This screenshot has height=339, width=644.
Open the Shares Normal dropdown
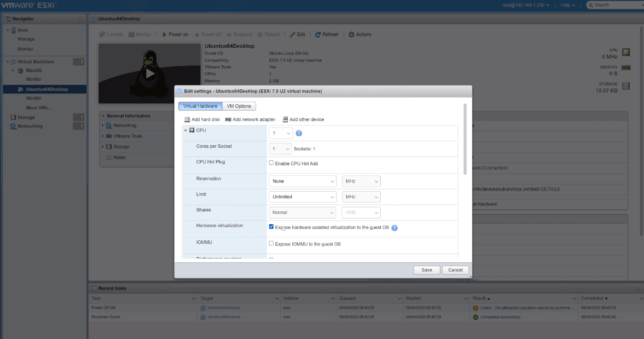(x=302, y=212)
